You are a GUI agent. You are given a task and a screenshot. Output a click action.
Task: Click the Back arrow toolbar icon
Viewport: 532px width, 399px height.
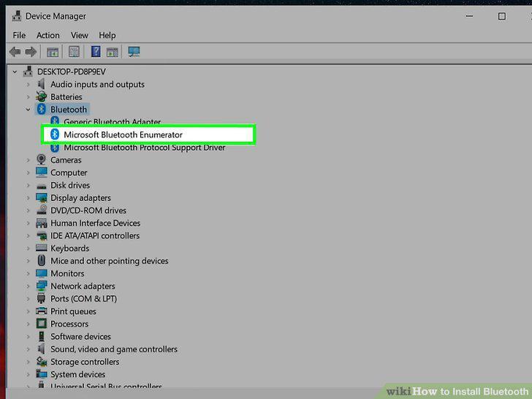click(x=15, y=52)
